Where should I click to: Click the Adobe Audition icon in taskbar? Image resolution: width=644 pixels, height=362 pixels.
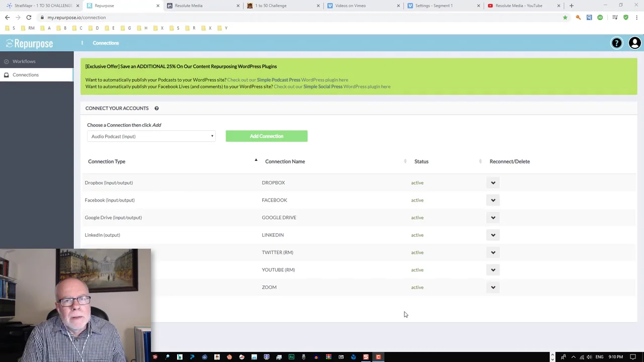(291, 357)
